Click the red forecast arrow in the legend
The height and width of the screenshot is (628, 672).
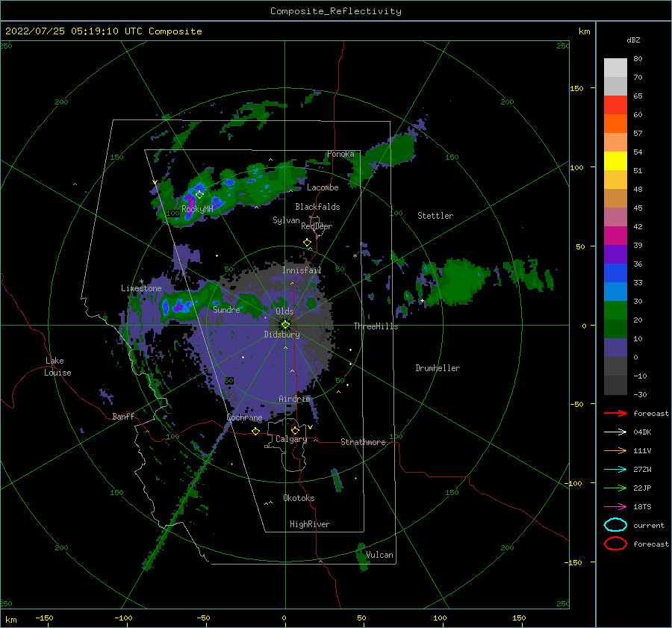pos(615,413)
